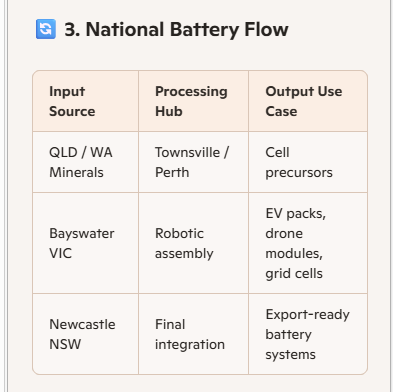Click the 'Cell precursors' cell
This screenshot has width=393, height=392.
point(308,162)
